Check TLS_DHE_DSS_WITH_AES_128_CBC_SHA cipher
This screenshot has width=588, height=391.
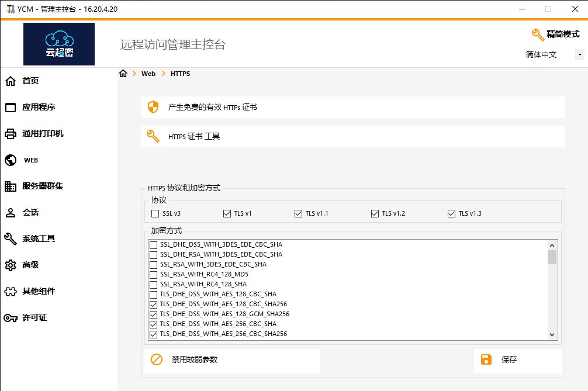(x=153, y=295)
